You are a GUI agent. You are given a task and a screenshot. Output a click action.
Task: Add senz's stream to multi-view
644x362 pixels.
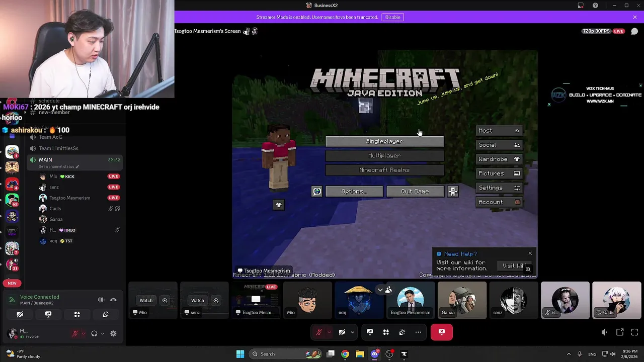(216, 300)
